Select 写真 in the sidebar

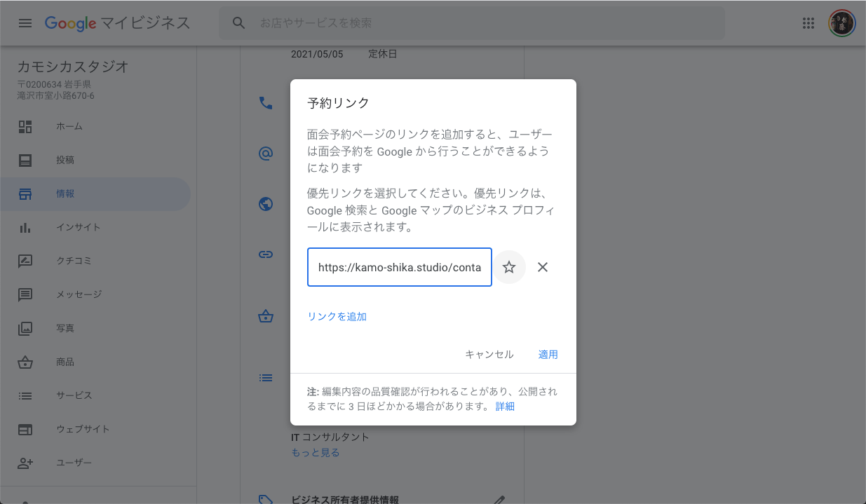point(65,329)
